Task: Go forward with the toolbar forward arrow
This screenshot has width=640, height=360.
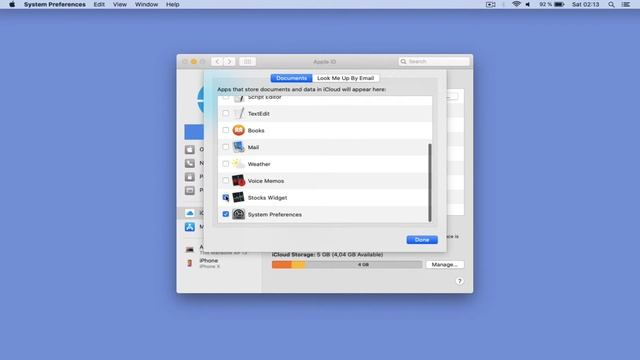Action: point(229,61)
